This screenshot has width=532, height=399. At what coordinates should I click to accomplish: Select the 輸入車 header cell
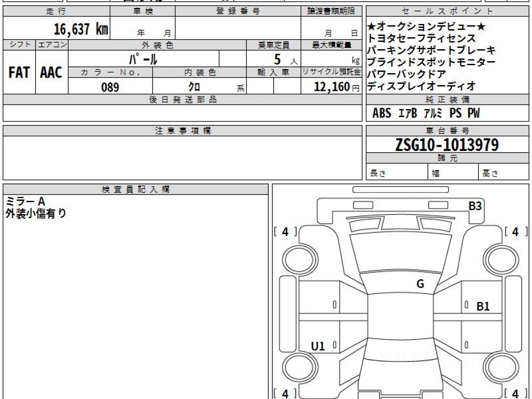[274, 72]
